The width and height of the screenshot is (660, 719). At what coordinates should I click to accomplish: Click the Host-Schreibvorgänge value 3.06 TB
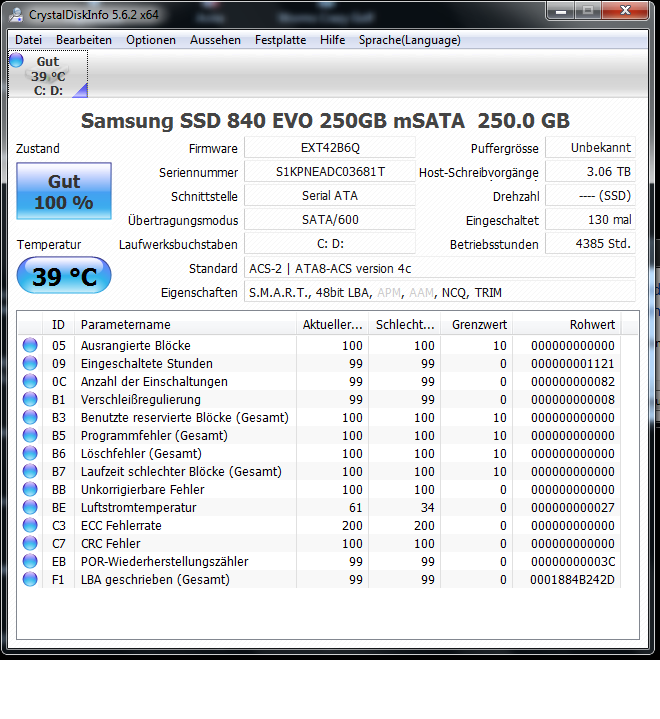(x=590, y=172)
